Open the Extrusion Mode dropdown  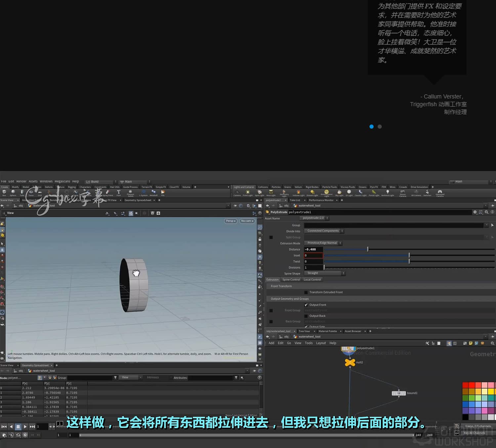pos(323,243)
